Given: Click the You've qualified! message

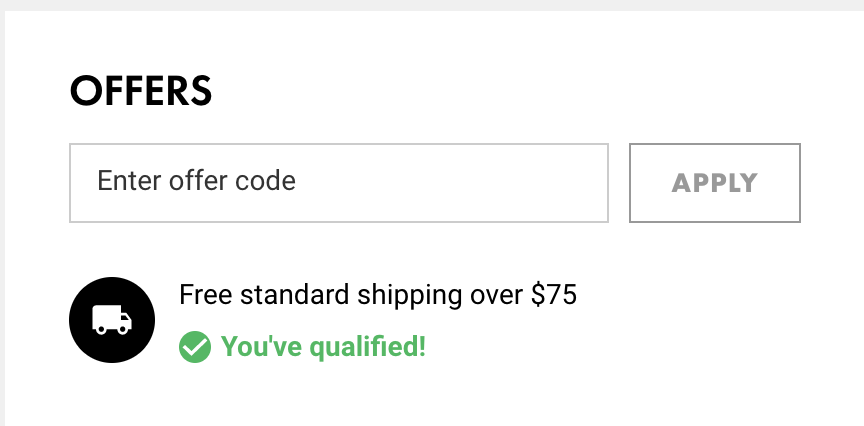Looking at the screenshot, I should coord(323,347).
